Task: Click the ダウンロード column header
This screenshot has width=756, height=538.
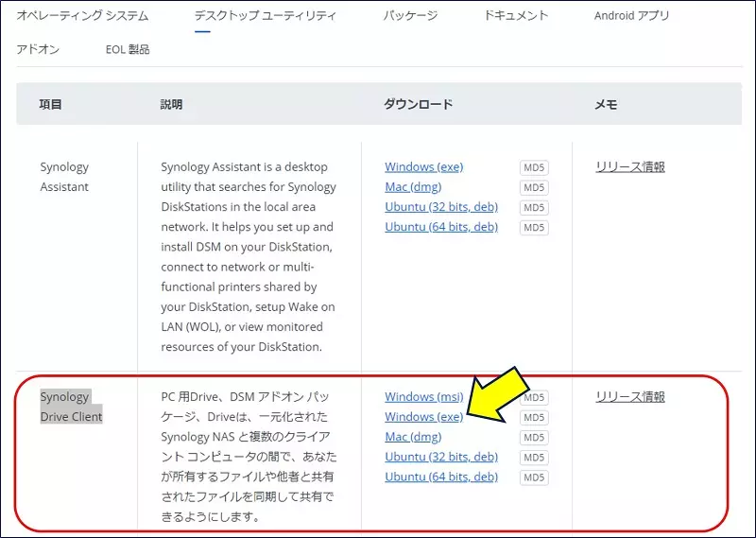Action: pyautogui.click(x=418, y=104)
